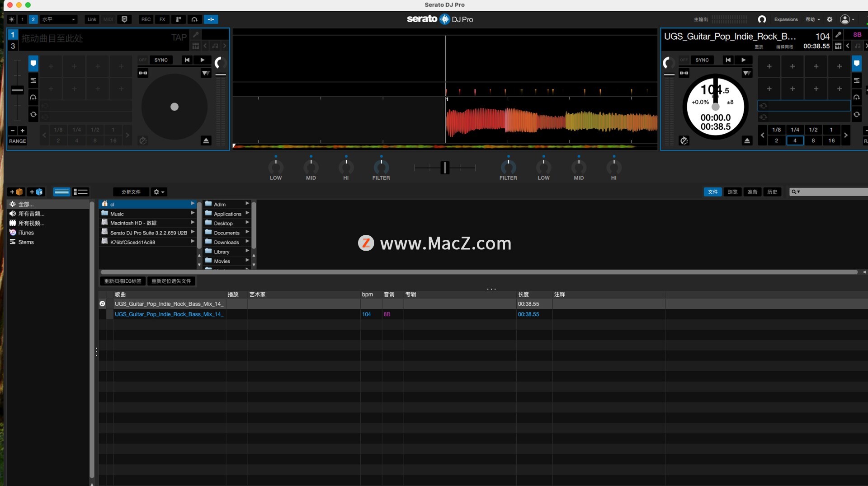
Task: Switch left deck to deck 3
Action: point(13,46)
